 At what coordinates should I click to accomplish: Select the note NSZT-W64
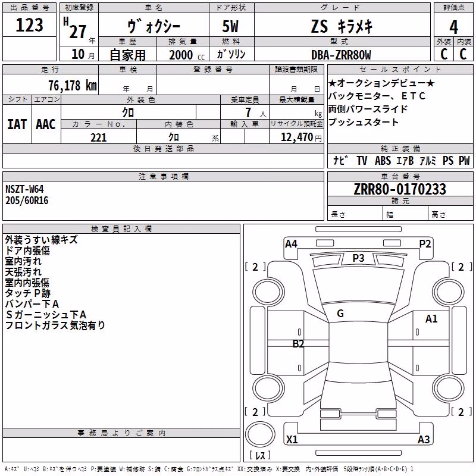[x=24, y=189]
